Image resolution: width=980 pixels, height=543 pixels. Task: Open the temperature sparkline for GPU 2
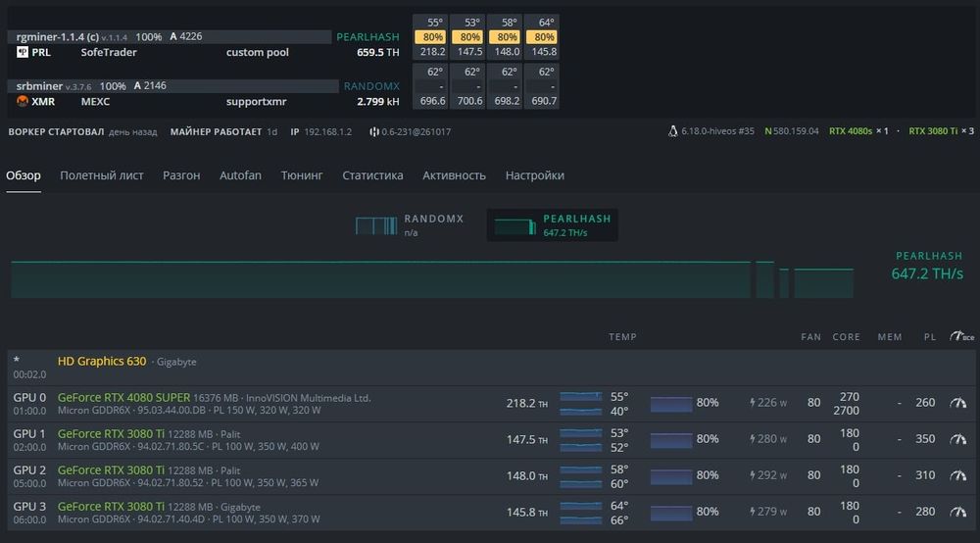coord(580,476)
